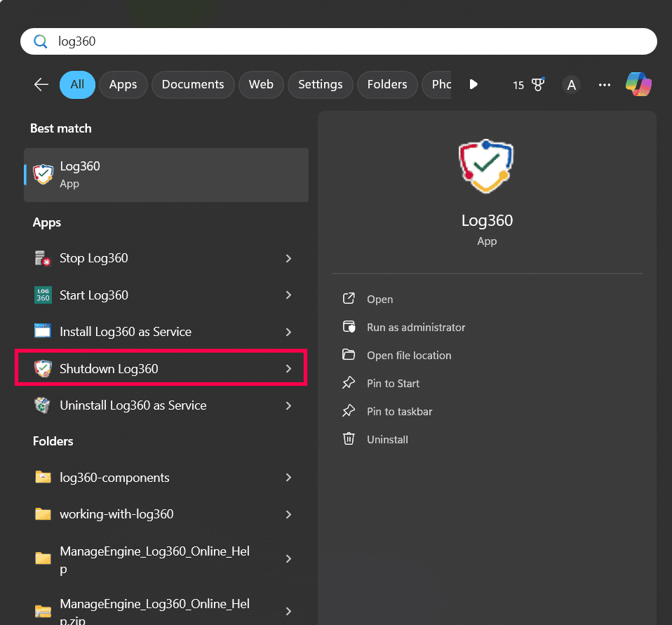This screenshot has width=672, height=625.
Task: Switch to the Web filter tab
Action: (x=261, y=84)
